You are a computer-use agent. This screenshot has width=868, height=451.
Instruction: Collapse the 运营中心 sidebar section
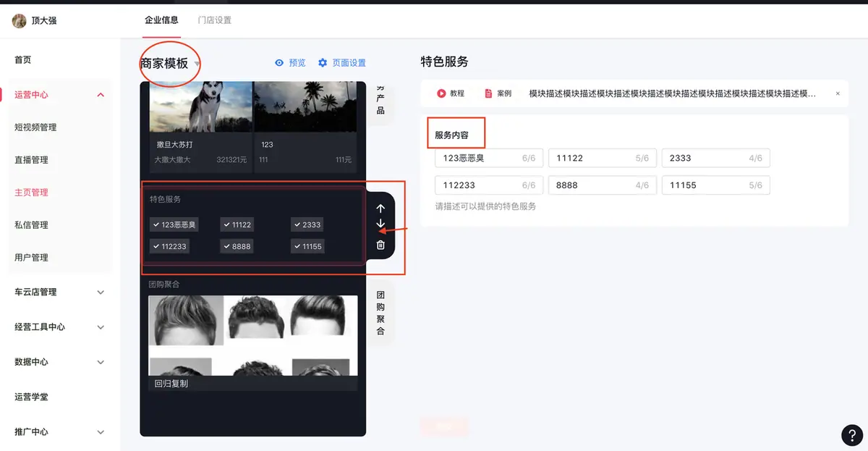tap(101, 95)
